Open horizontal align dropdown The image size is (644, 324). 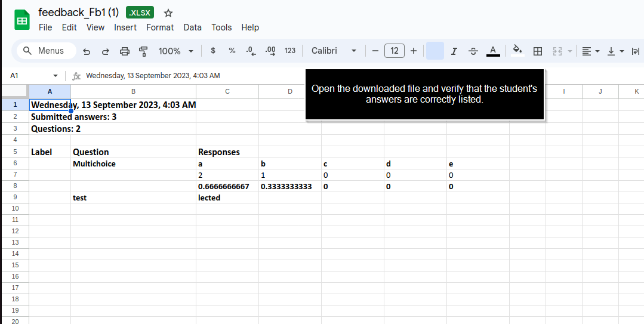click(x=591, y=51)
